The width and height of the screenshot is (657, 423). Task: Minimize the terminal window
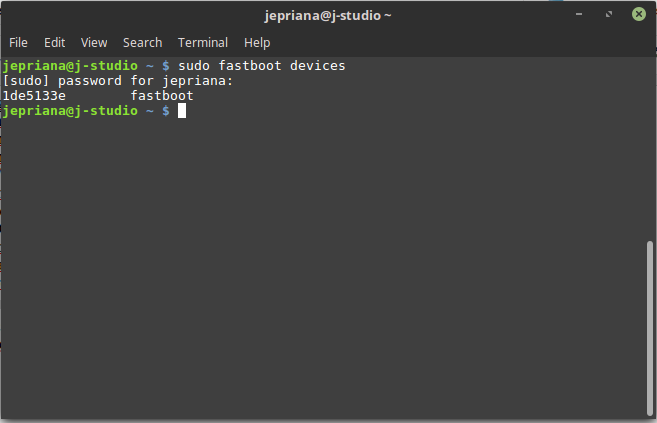coord(580,15)
